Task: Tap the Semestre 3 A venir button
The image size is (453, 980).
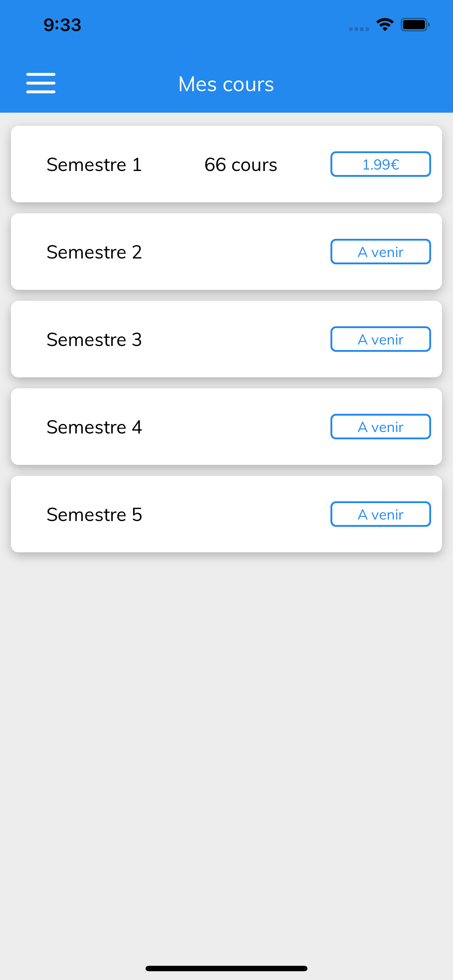Action: (x=381, y=339)
